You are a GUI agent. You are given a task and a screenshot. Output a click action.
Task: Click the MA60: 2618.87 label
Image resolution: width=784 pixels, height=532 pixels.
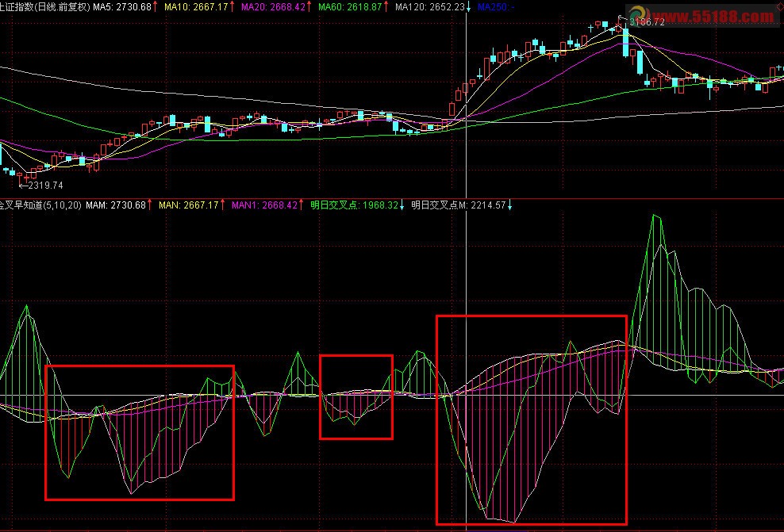coord(350,7)
